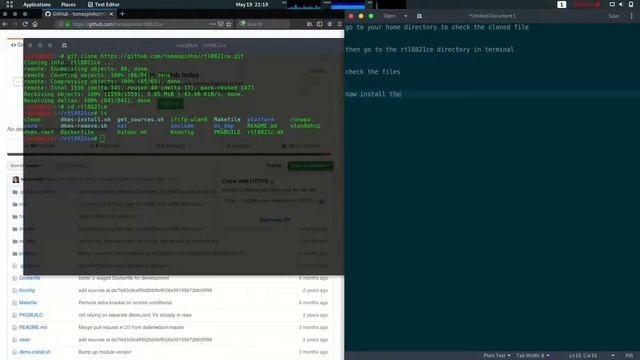
Task: Click the red recording indicator in top panel
Action: [587, 4]
